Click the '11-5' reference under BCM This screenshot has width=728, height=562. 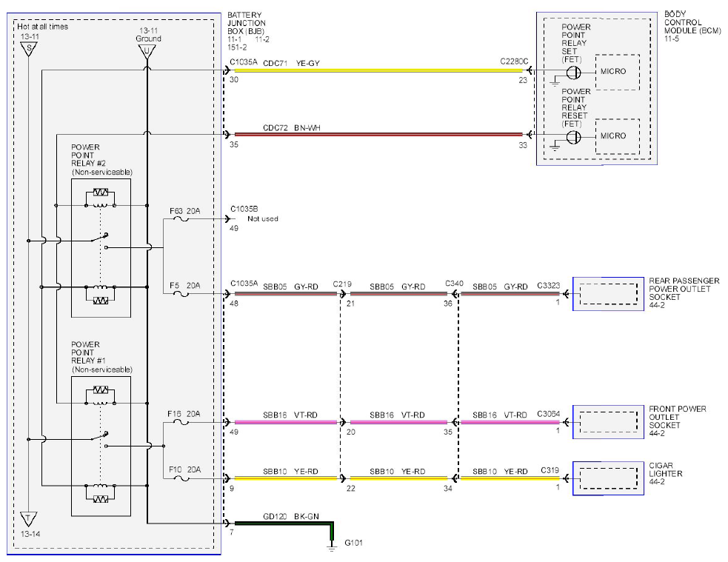click(672, 39)
